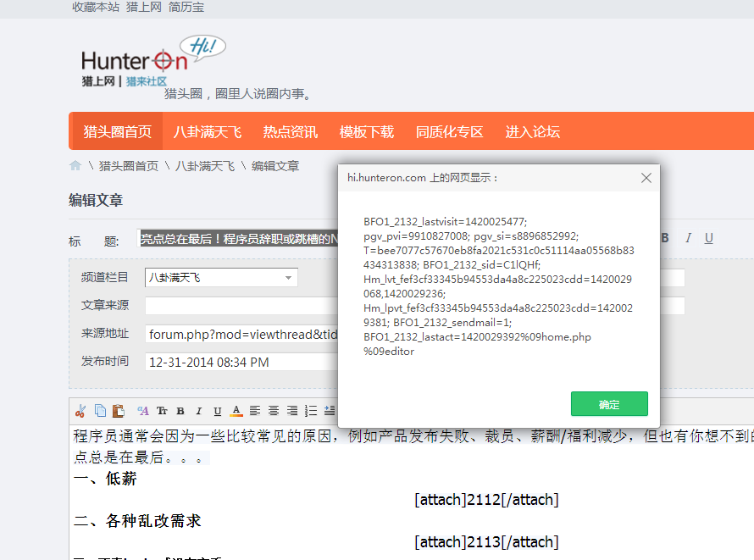Toggle underline in the editor toolbar
The height and width of the screenshot is (560, 754).
[x=218, y=411]
